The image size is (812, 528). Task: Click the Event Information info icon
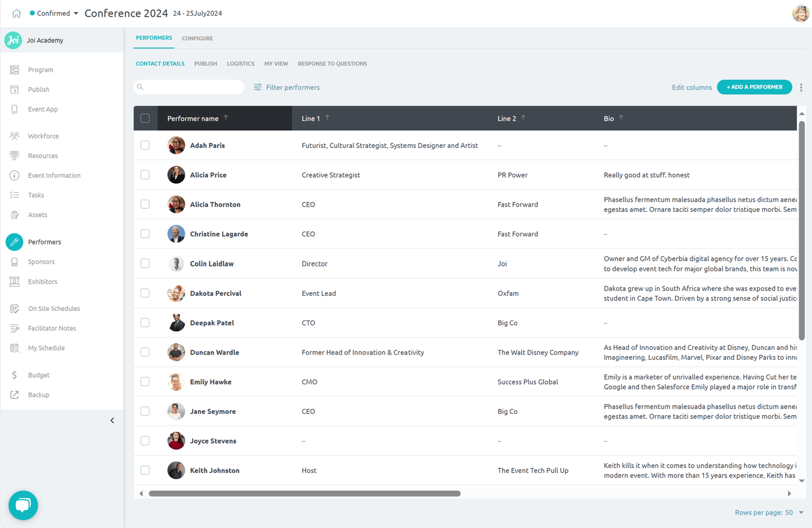[x=15, y=175]
